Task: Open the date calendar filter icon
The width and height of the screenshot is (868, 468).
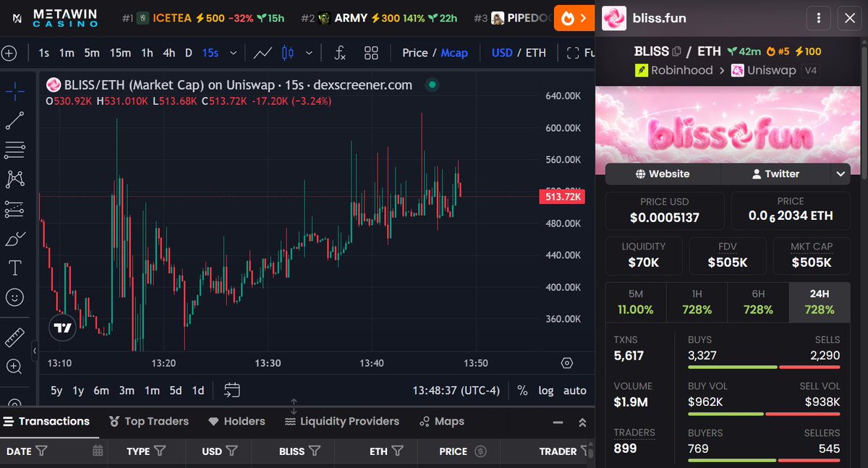Action: (x=98, y=451)
